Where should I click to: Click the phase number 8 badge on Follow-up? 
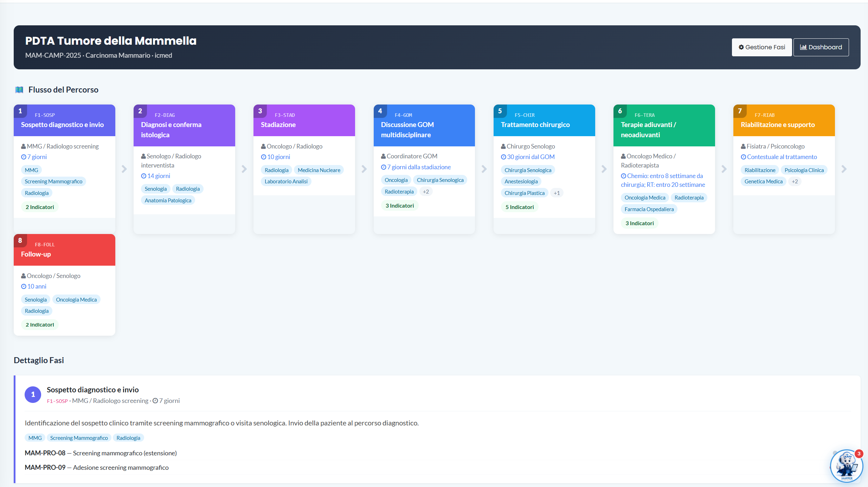pyautogui.click(x=20, y=240)
